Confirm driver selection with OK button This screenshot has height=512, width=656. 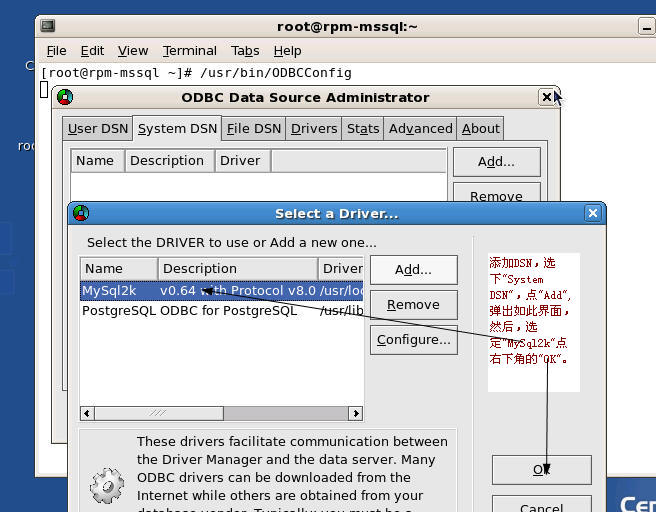tap(542, 470)
